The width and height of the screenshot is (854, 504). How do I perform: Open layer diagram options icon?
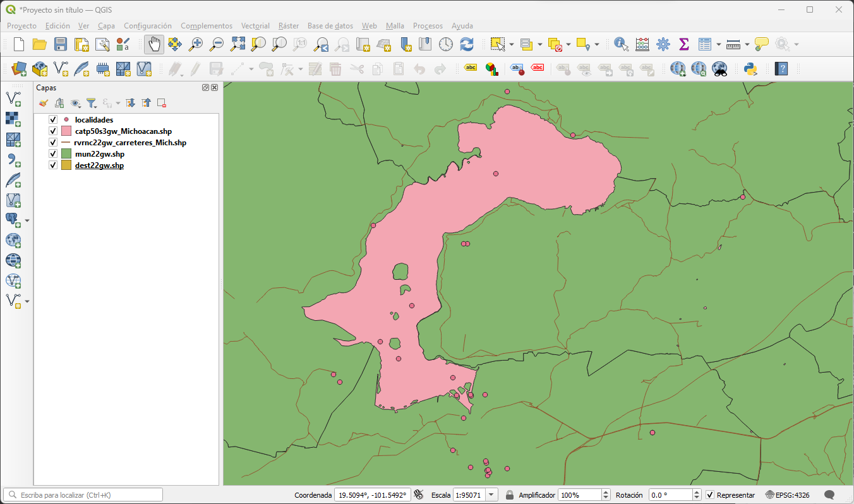coord(491,68)
